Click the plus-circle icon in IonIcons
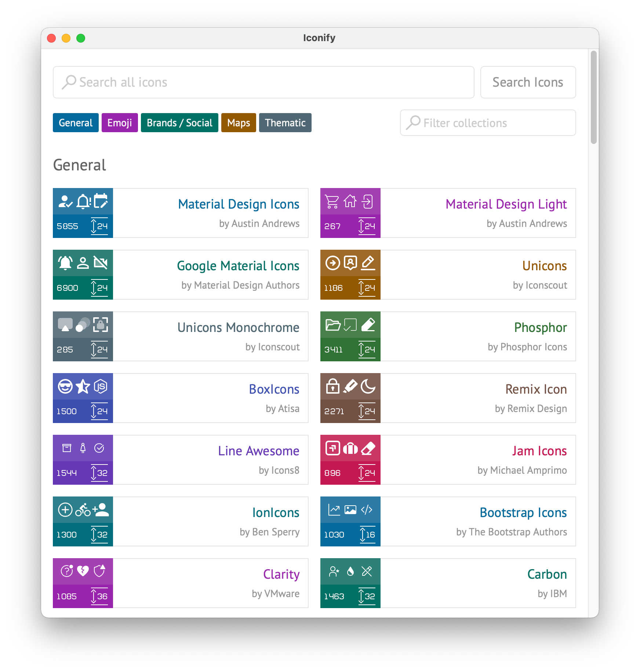This screenshot has width=640, height=672. [x=65, y=510]
